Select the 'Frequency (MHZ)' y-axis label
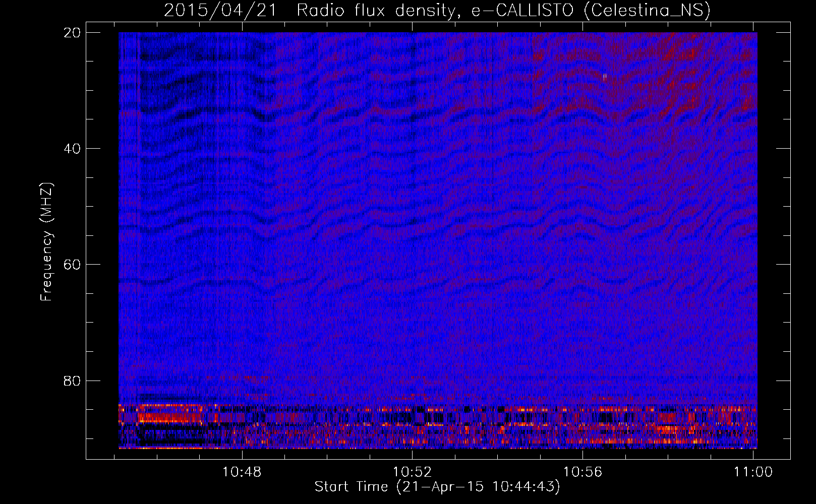This screenshot has width=816, height=504. (46, 242)
